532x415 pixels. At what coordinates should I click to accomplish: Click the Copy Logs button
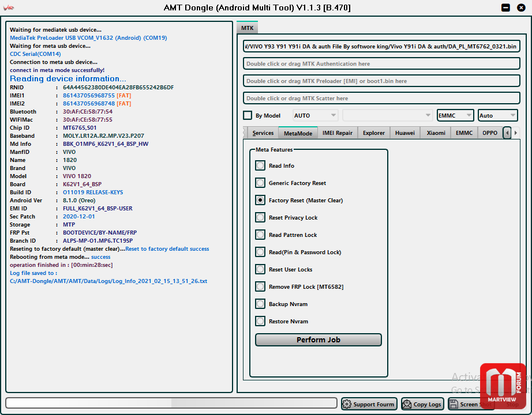[x=422, y=404]
